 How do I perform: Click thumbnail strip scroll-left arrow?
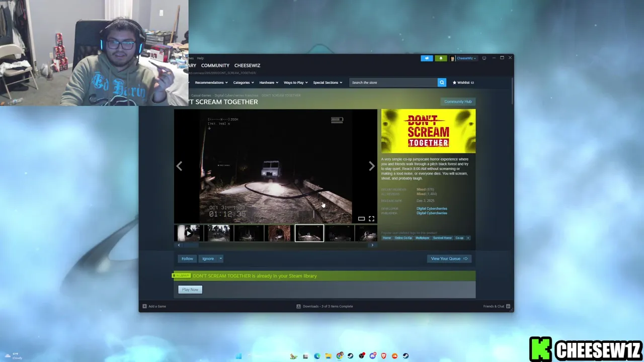pos(179,245)
